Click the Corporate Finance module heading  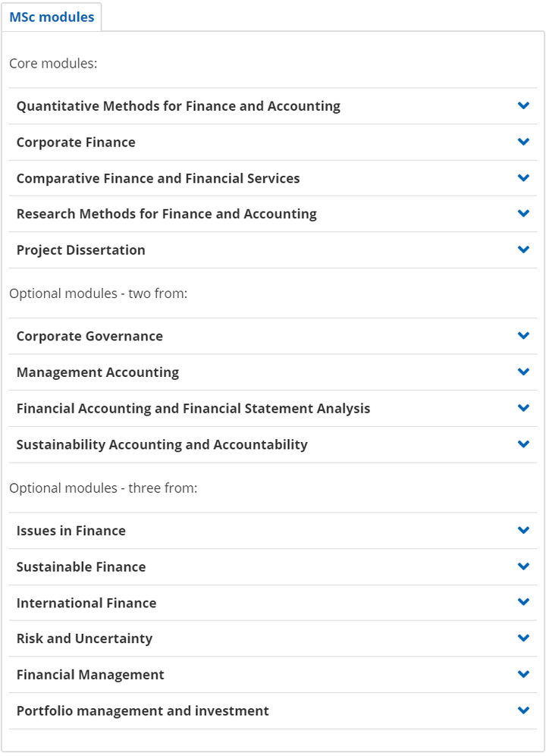click(76, 143)
